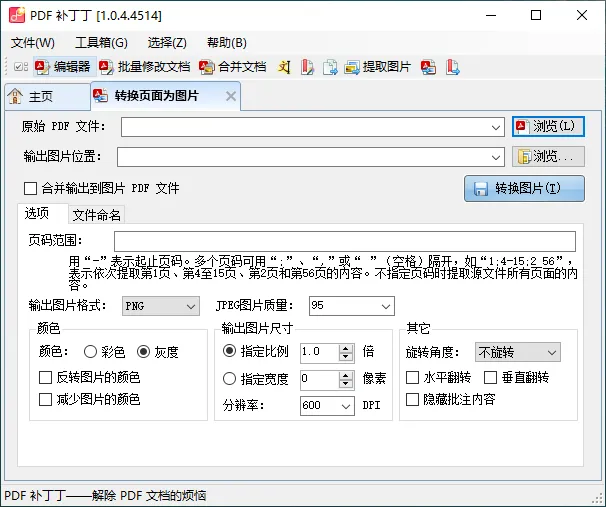
Task: Increase the 指定比例 spinner value
Action: coord(346,348)
